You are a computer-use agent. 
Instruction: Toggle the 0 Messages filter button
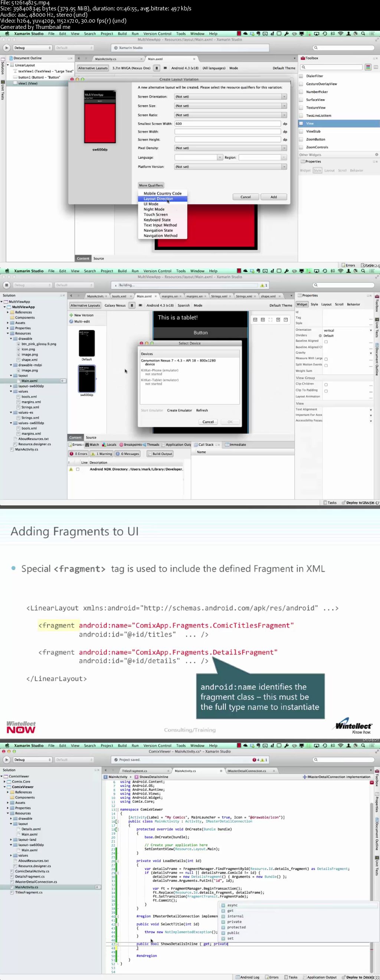(128, 453)
